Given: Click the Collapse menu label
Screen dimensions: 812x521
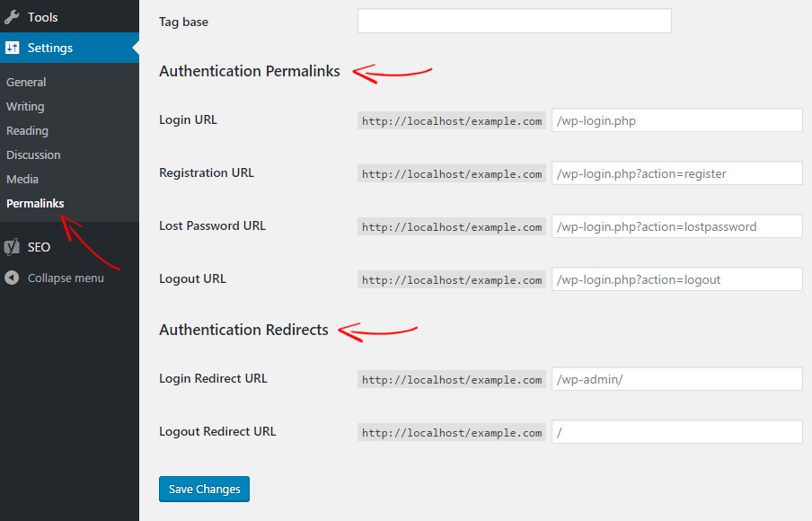Looking at the screenshot, I should (x=66, y=278).
